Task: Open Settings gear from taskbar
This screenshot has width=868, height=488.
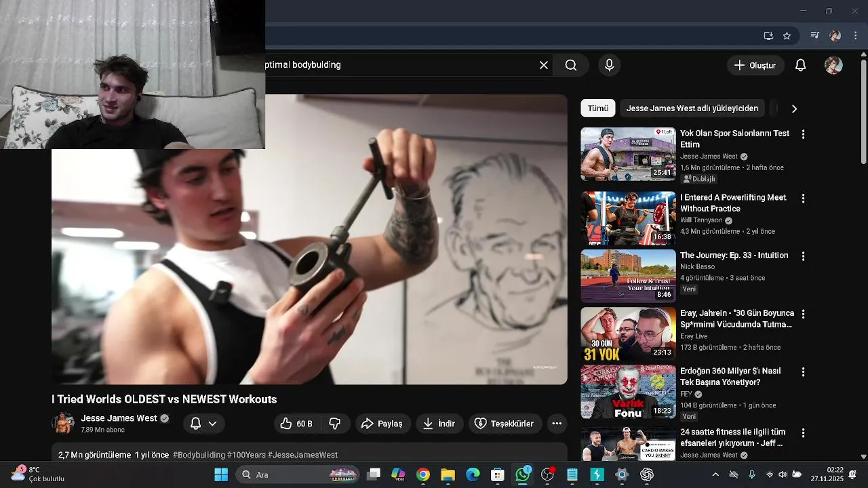Action: (622, 474)
